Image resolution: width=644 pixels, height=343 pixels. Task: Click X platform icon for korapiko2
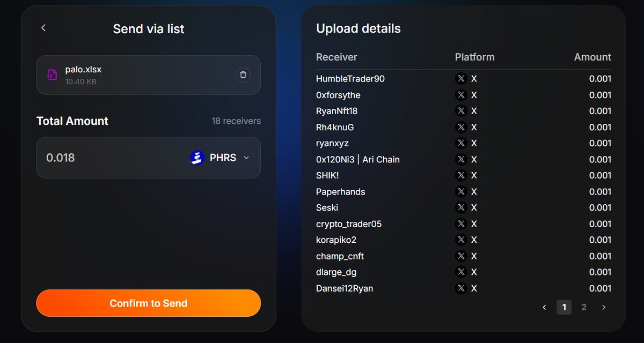click(461, 240)
